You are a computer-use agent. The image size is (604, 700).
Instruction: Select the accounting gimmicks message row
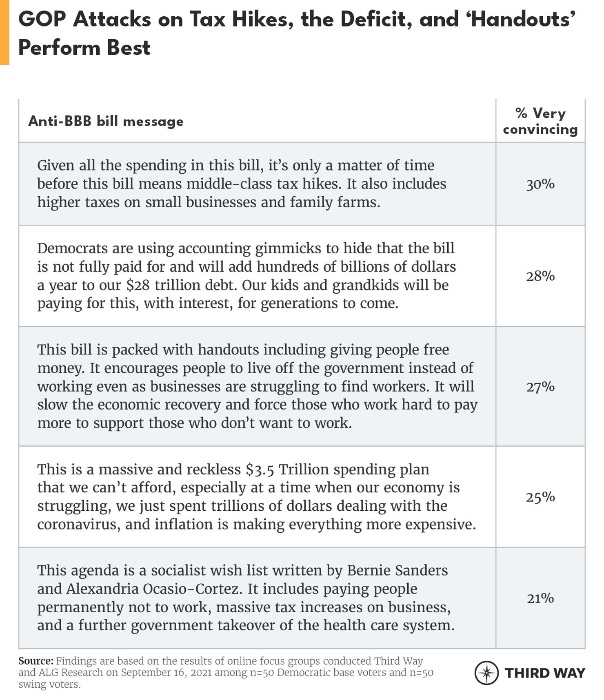coord(246,276)
